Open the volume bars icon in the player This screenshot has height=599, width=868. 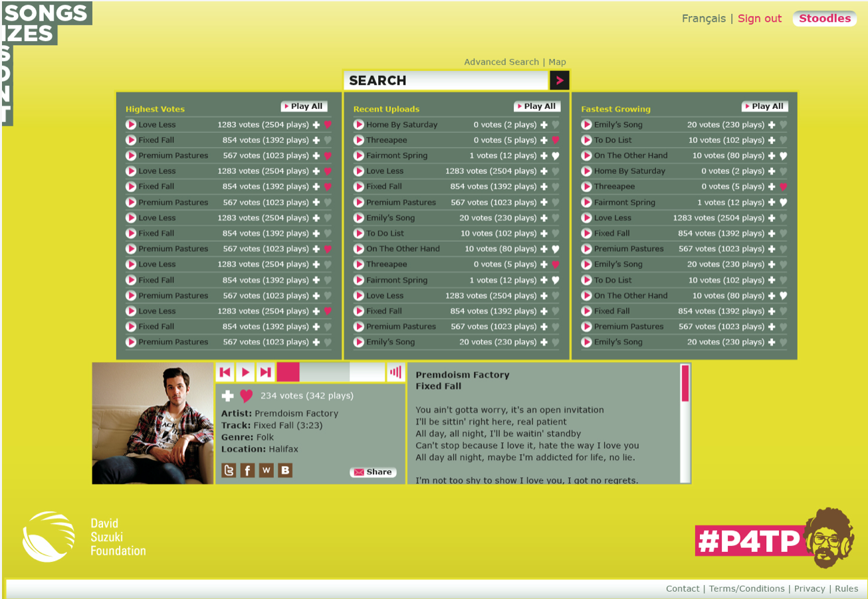coord(395,372)
